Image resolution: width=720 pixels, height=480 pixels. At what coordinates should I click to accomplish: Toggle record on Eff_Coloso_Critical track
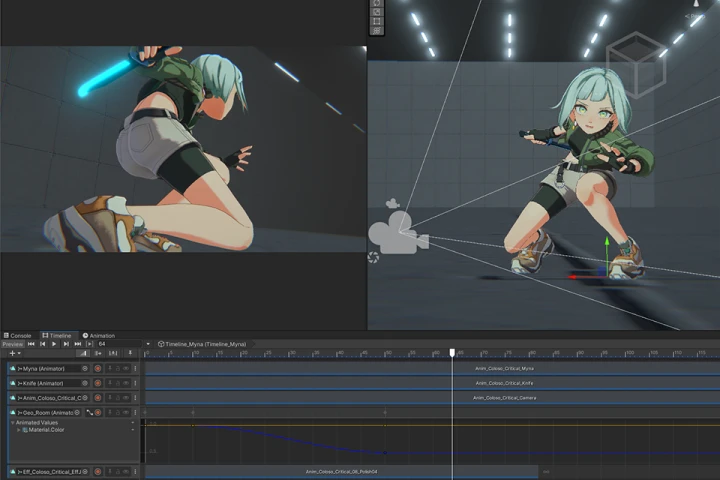pyautogui.click(x=98, y=472)
